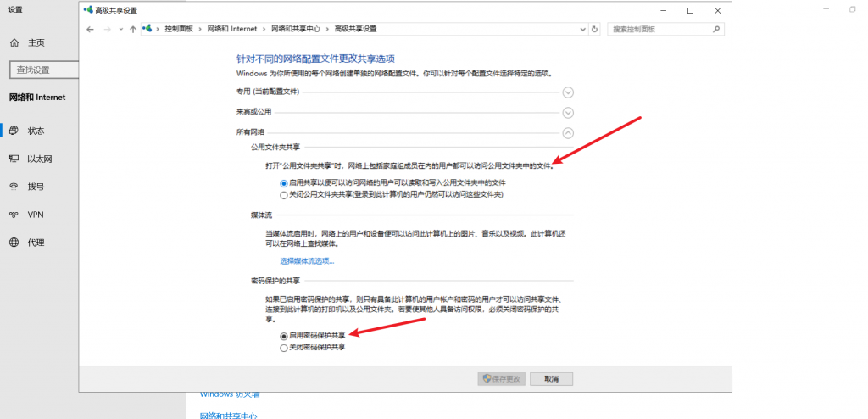The image size is (868, 419).
Task: Open the 以太网 settings page
Action: click(x=40, y=159)
